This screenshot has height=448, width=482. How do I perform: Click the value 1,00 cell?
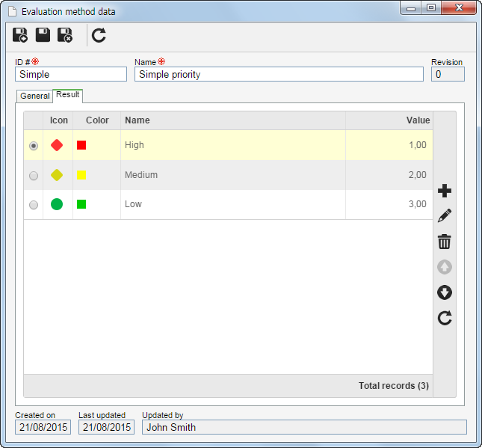389,145
